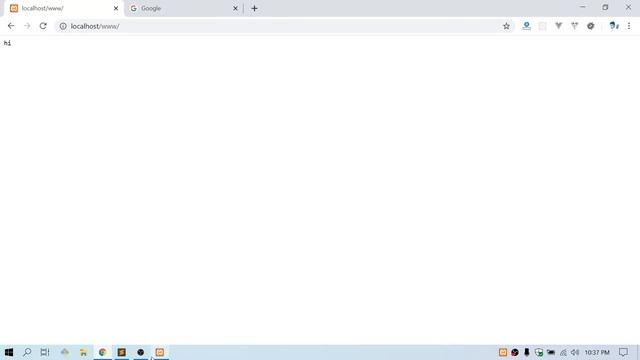This screenshot has height=360, width=640.
Task: Open the volume control in the tray
Action: tap(575, 352)
